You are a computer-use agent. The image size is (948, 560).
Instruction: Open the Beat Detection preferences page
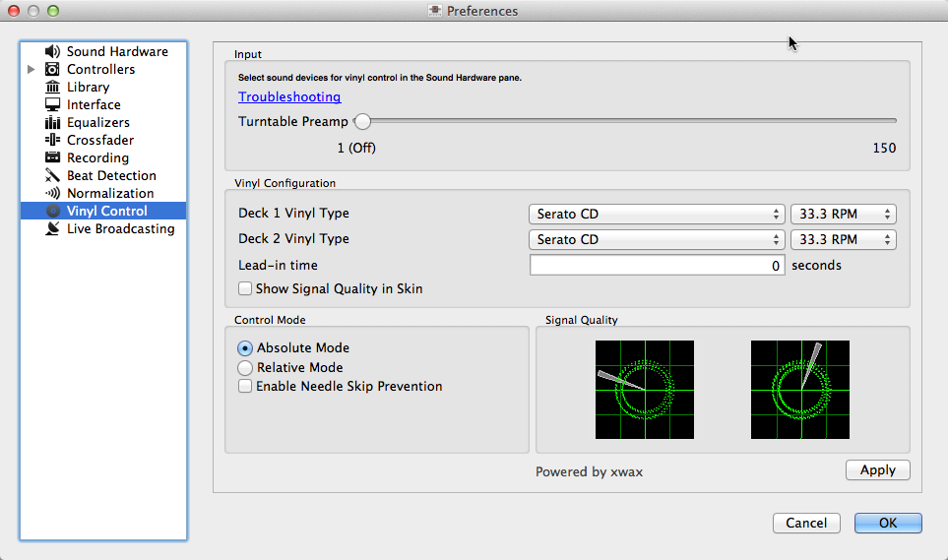111,175
